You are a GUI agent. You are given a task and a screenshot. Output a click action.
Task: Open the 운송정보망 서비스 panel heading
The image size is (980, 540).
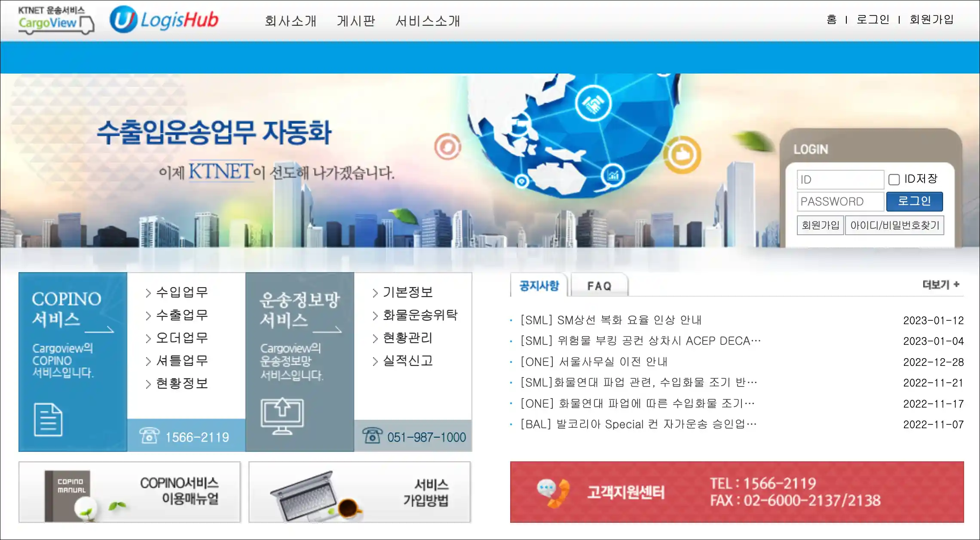coord(300,310)
